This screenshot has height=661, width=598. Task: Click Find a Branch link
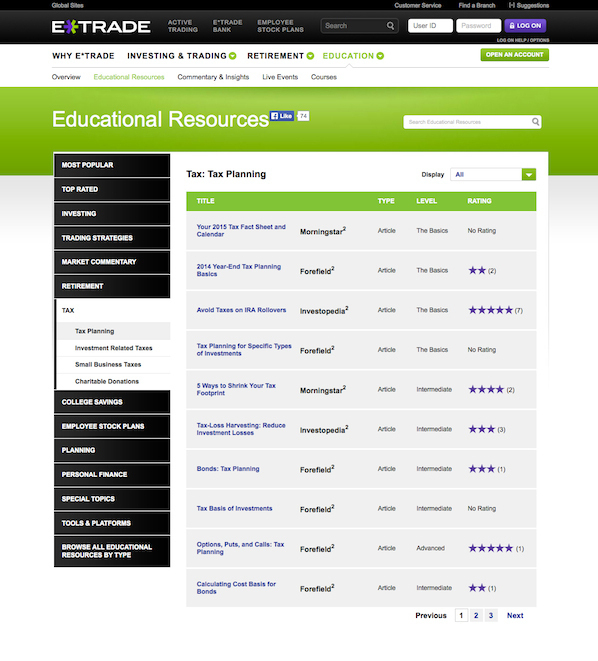point(477,5)
